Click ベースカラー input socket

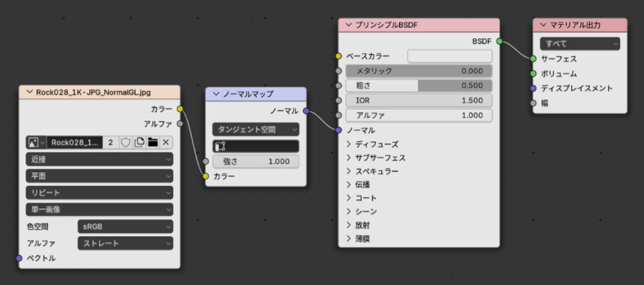(338, 56)
